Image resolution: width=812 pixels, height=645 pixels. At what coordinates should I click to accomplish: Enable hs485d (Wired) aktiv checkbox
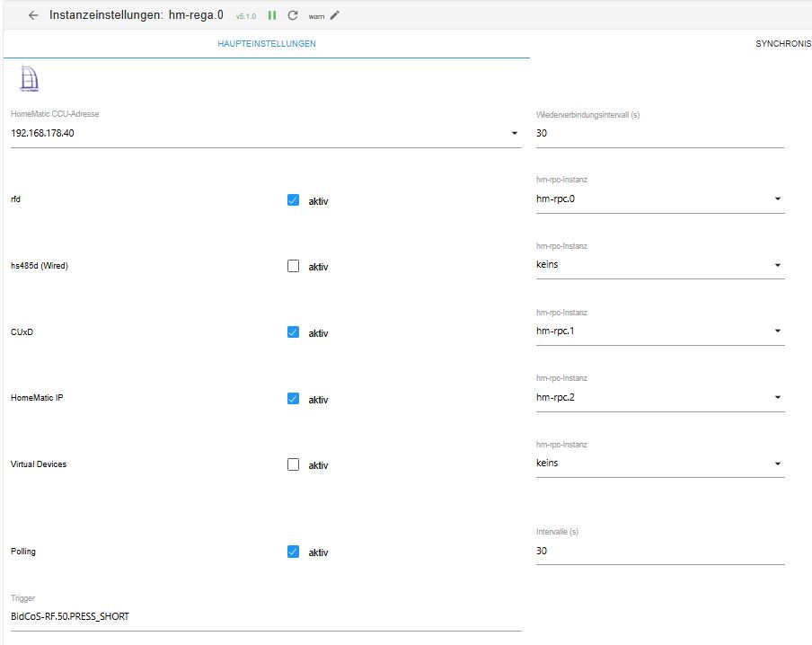click(293, 266)
